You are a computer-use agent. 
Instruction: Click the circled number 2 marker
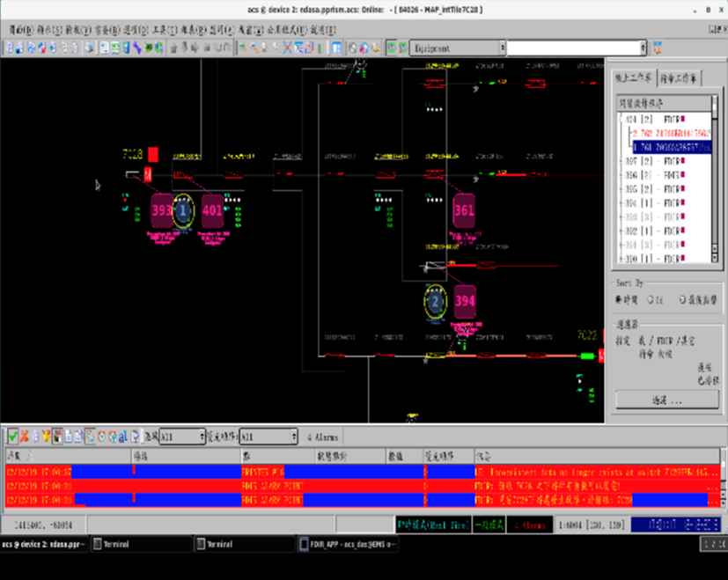pyautogui.click(x=436, y=303)
